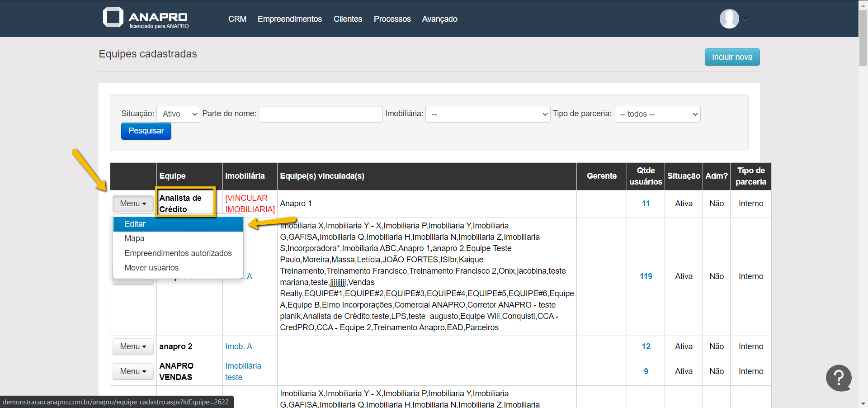Open the Imobiliária filter dropdown
Viewport: 868px width, 408px height.
(488, 114)
